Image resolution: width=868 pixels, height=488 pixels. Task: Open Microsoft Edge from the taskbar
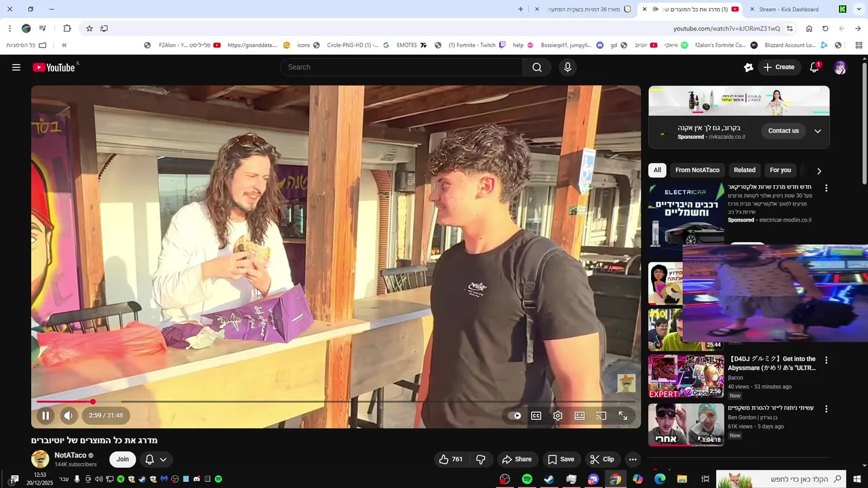pos(660,479)
